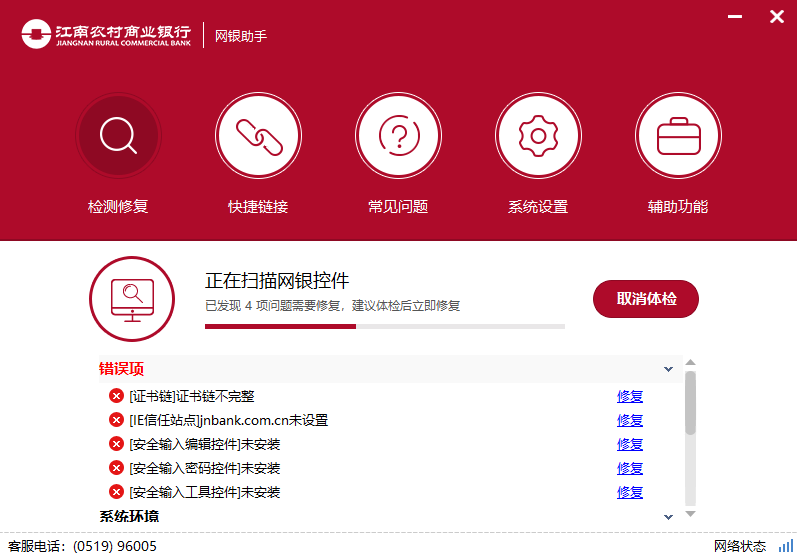Click 修复 link for 证书链不完整
Screen dimensions: 797x557
(x=630, y=396)
